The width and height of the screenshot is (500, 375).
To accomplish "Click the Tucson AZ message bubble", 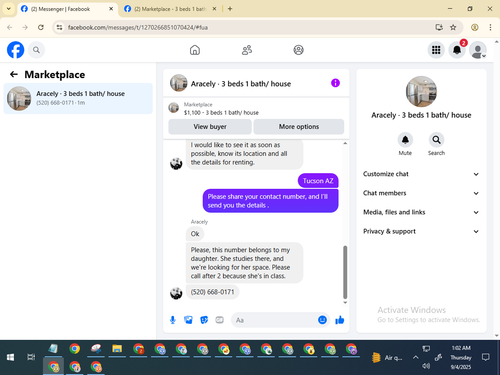I will coord(318,181).
